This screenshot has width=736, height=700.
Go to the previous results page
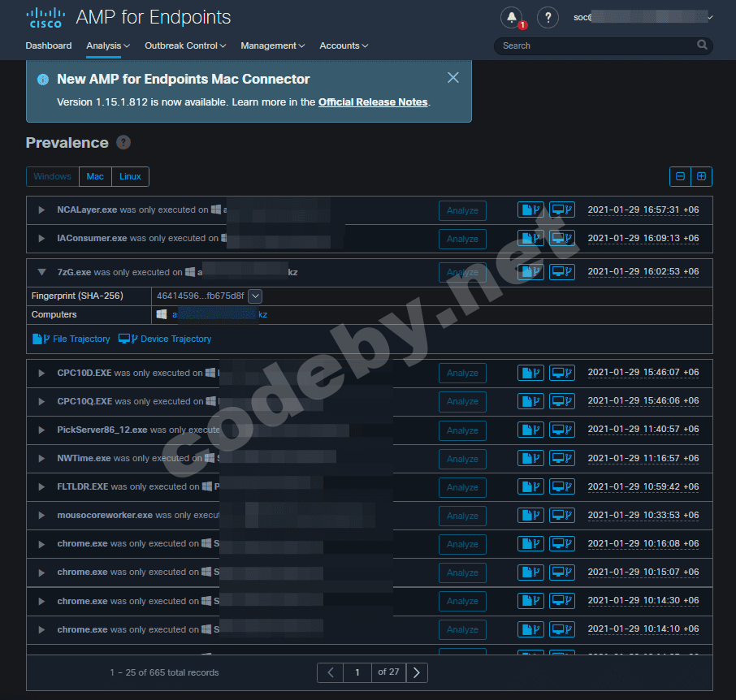(331, 672)
